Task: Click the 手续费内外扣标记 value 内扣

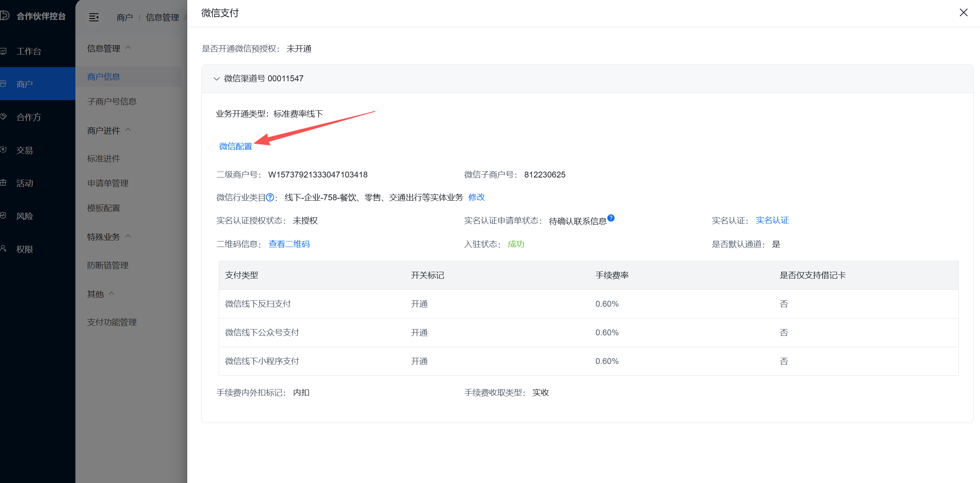Action: click(301, 392)
